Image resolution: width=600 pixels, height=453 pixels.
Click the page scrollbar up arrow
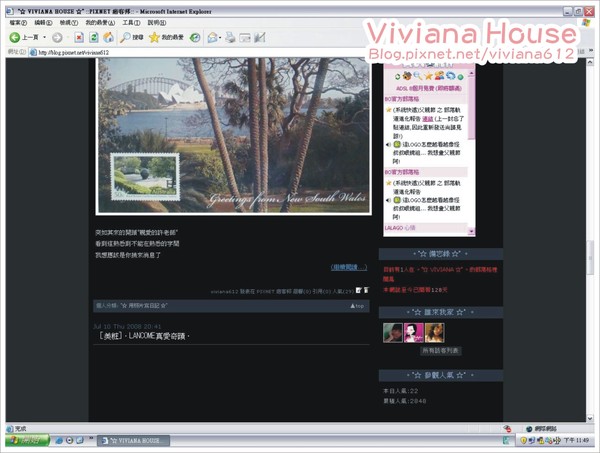click(x=590, y=62)
